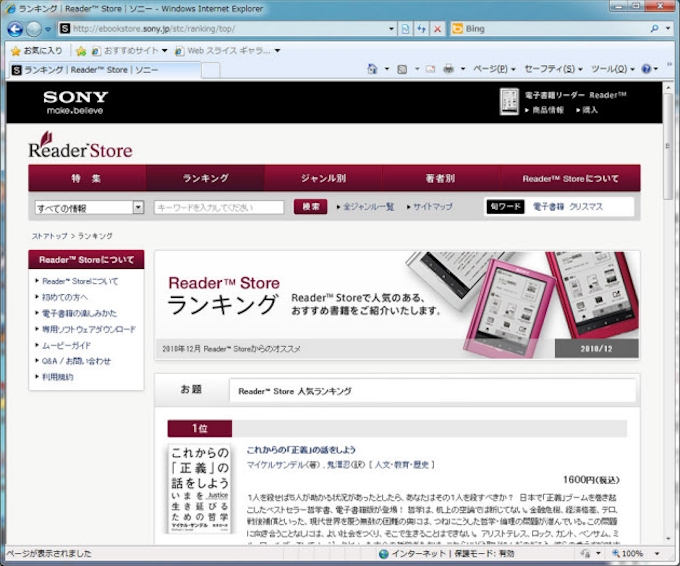Select the 著者別 navigation tab
Screen dimensions: 680x566
pyautogui.click(x=440, y=178)
